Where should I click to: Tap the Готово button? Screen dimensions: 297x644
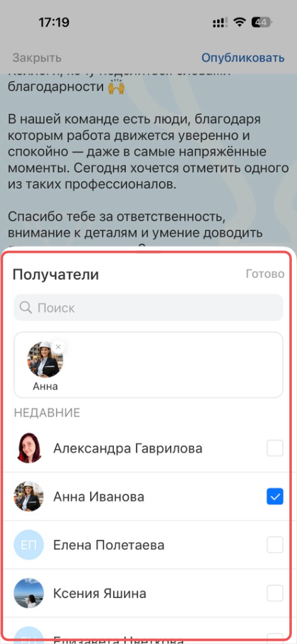tap(265, 274)
